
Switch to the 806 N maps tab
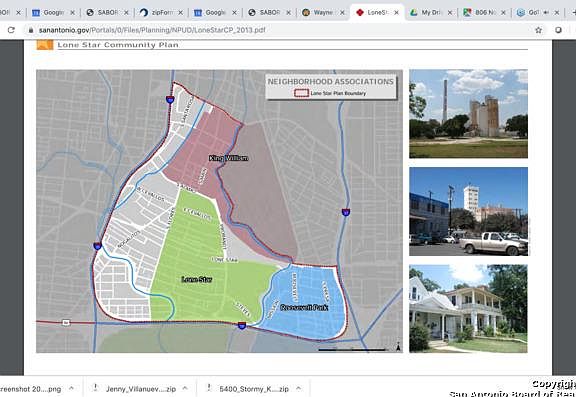[x=485, y=12]
